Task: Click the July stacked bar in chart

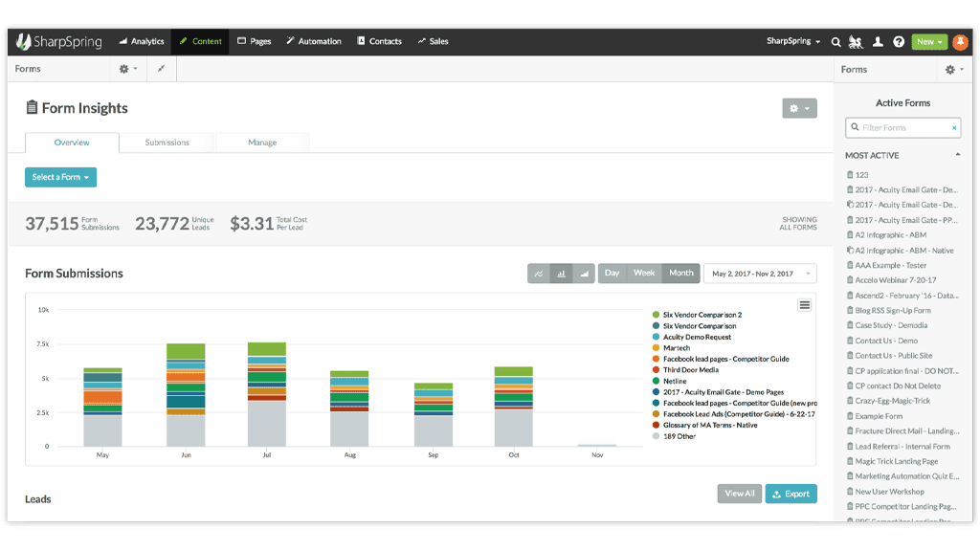Action: [x=267, y=394]
